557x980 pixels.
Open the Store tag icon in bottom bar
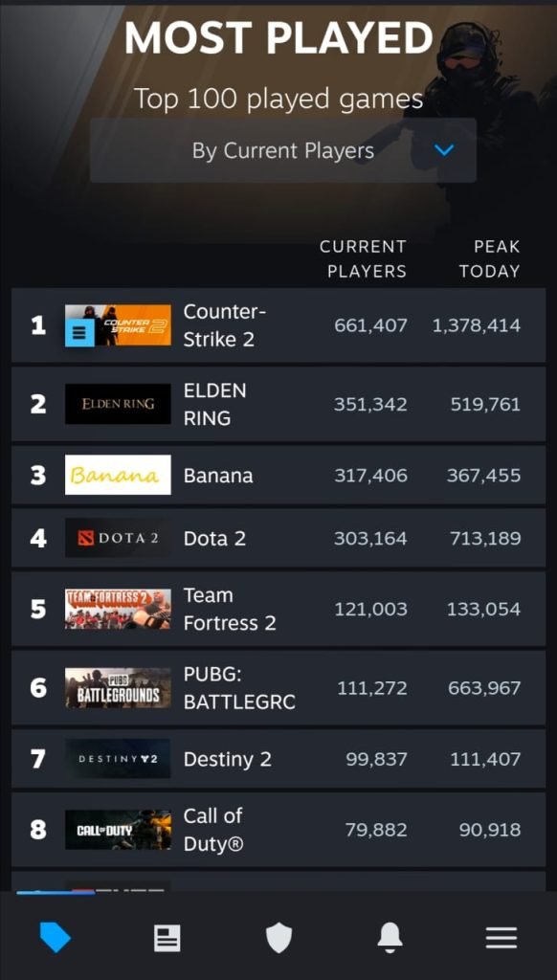[55, 938]
